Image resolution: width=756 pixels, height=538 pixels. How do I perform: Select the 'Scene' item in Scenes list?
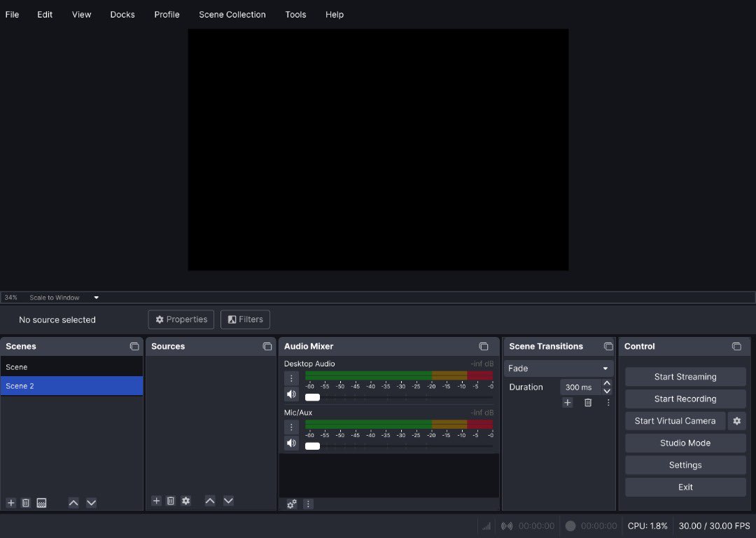click(x=71, y=367)
